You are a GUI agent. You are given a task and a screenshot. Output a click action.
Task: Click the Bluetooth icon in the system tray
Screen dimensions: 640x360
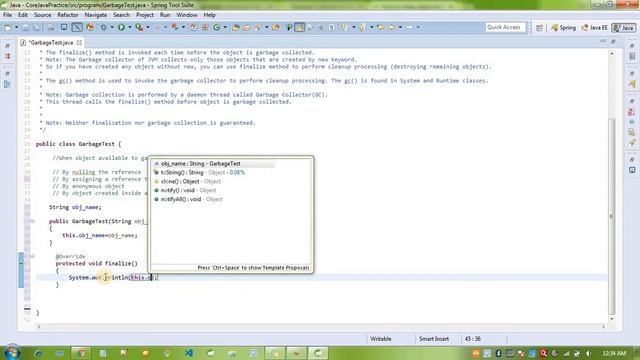498,353
